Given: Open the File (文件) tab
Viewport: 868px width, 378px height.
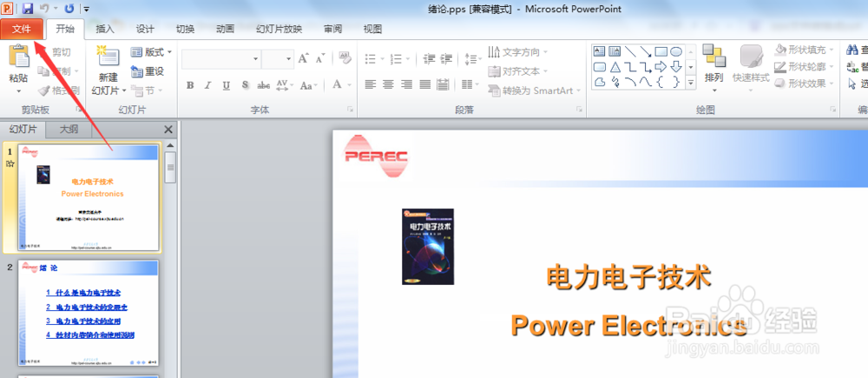Looking at the screenshot, I should click(22, 29).
